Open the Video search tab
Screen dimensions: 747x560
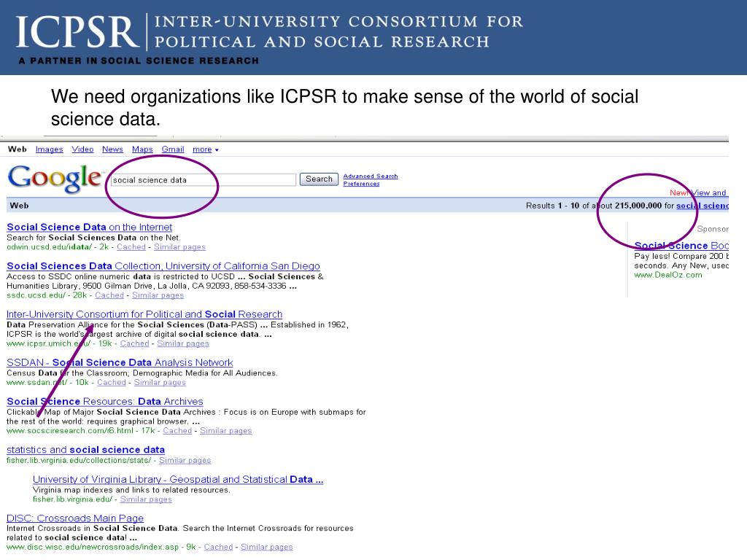(x=82, y=149)
